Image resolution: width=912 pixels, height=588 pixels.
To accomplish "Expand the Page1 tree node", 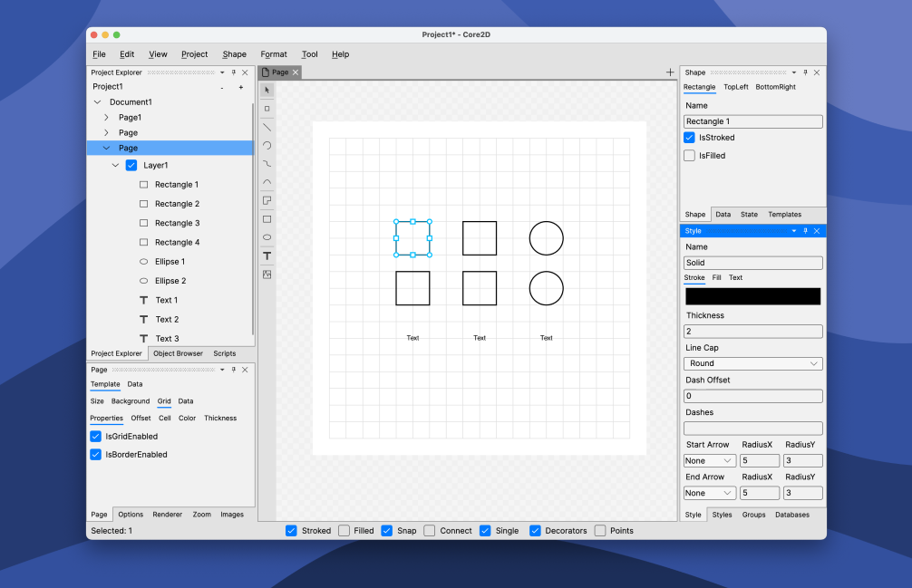I will pyautogui.click(x=106, y=118).
